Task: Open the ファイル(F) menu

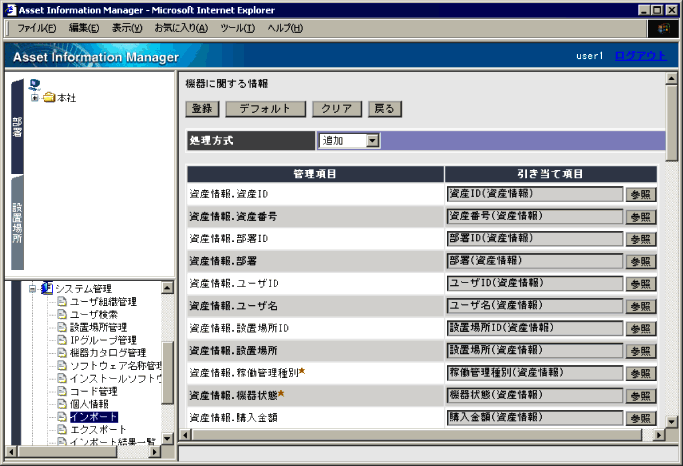Action: (36, 27)
